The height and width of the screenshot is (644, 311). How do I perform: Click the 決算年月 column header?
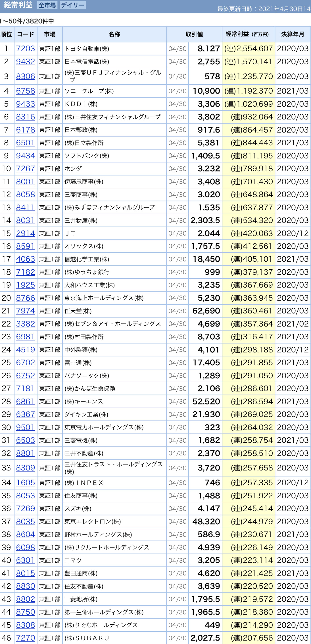coord(293,34)
